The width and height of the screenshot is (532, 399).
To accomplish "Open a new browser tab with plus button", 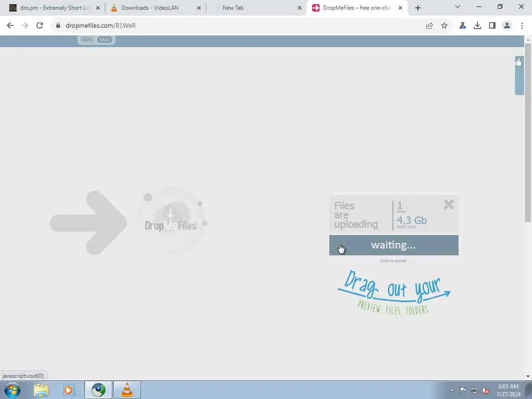I will point(418,8).
